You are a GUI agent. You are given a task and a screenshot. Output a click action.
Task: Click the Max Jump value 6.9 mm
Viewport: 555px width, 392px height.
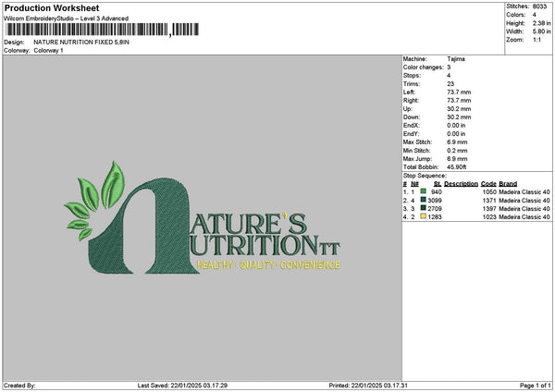[x=457, y=159]
